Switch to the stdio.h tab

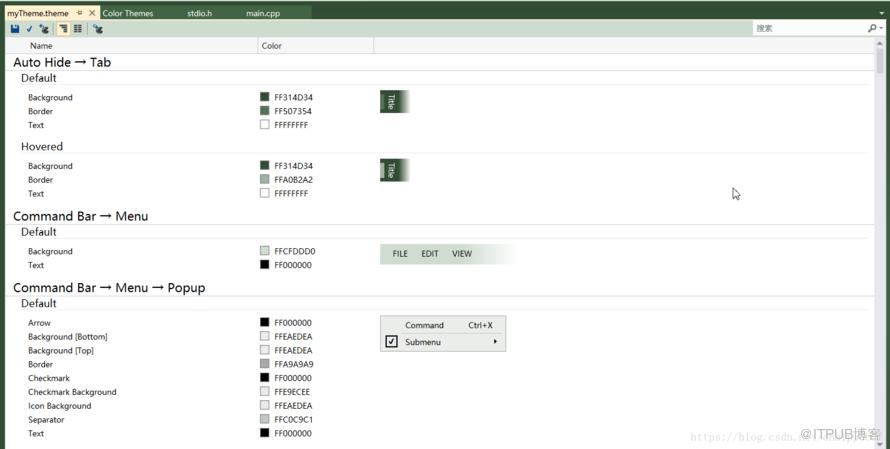pyautogui.click(x=199, y=13)
